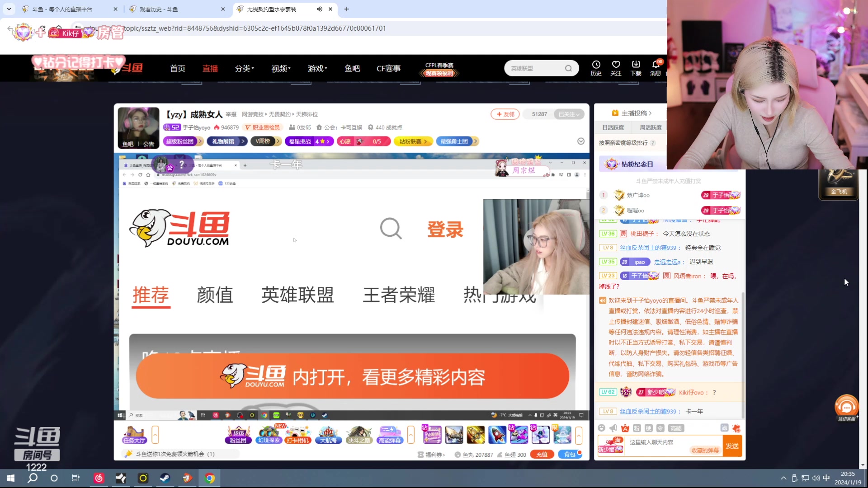Open the 背包 backpack button

[570, 455]
